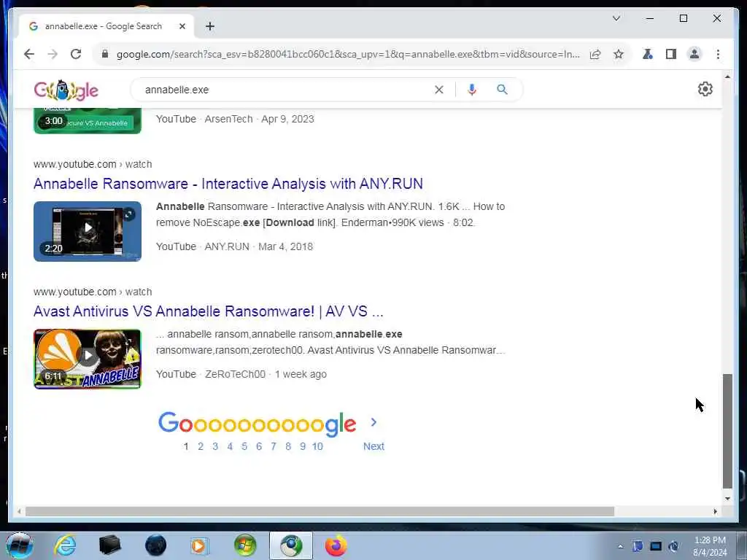747x560 pixels.
Task: Go to results page 5
Action: (x=244, y=446)
